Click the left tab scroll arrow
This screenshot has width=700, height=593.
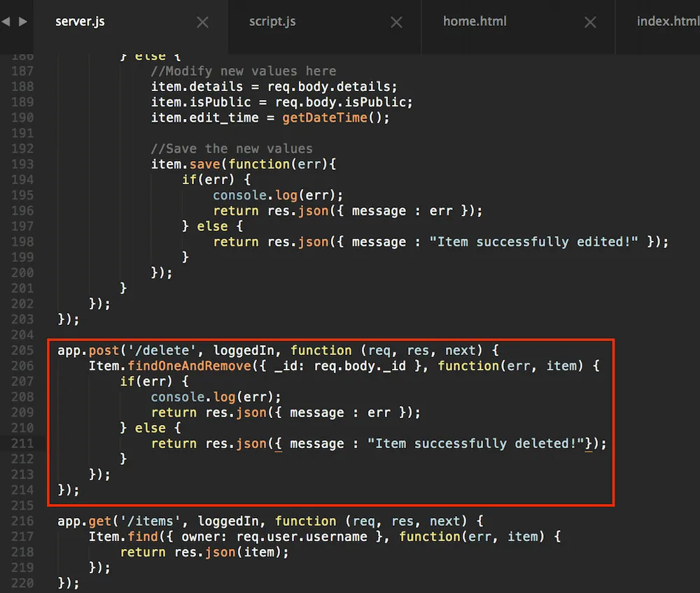(6, 22)
